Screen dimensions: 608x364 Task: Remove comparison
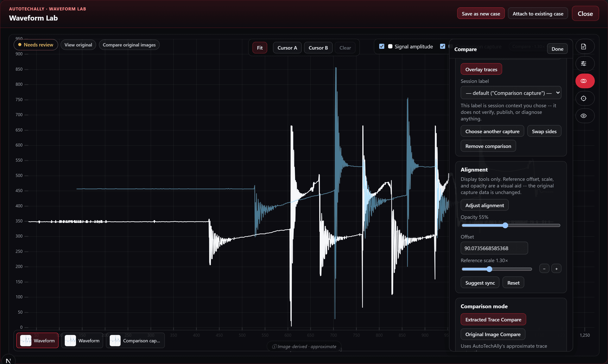[x=488, y=146]
